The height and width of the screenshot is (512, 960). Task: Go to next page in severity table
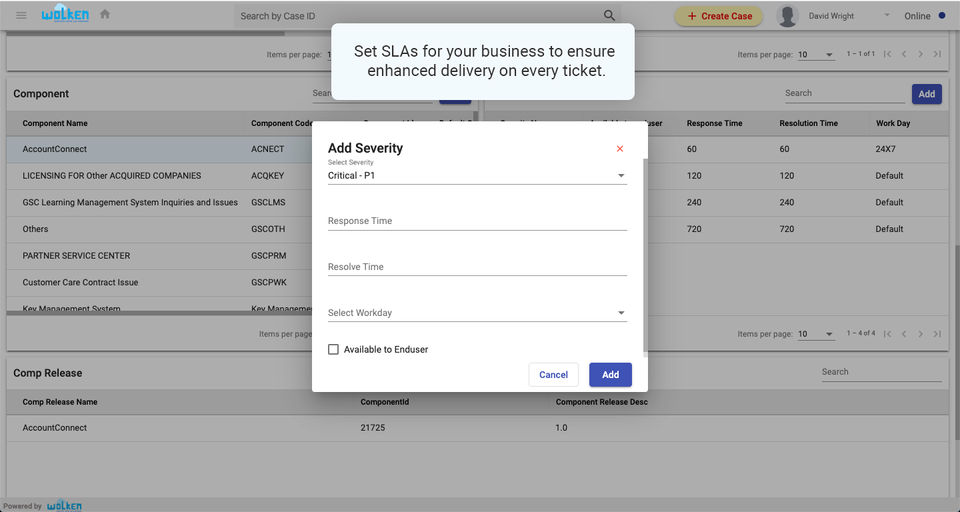[x=921, y=334]
